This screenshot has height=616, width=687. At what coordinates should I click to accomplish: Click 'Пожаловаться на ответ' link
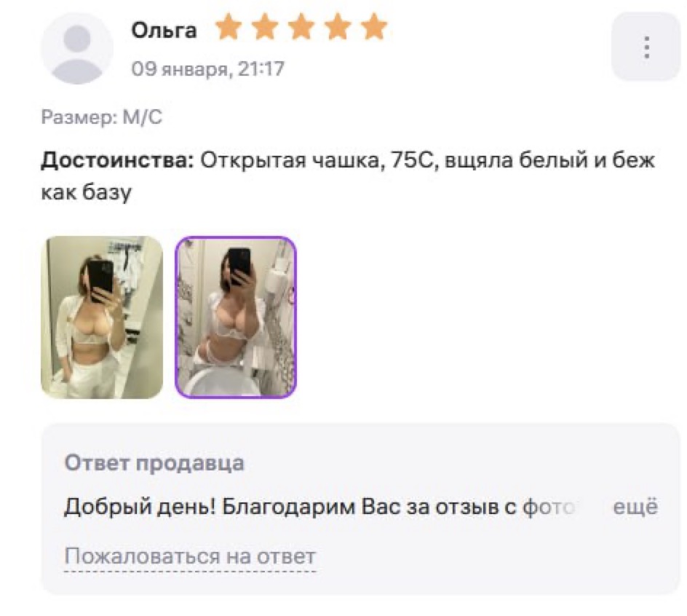coord(190,557)
